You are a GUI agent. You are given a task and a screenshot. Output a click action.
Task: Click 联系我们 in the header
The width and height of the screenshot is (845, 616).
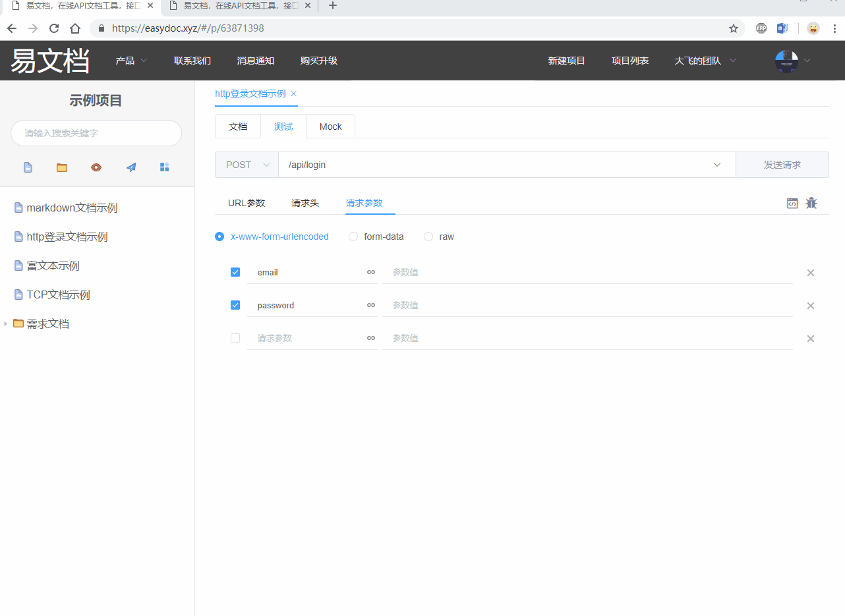click(x=192, y=61)
